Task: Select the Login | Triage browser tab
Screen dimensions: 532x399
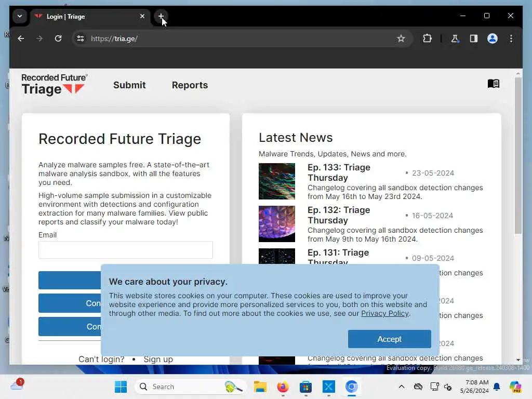Action: (x=90, y=16)
